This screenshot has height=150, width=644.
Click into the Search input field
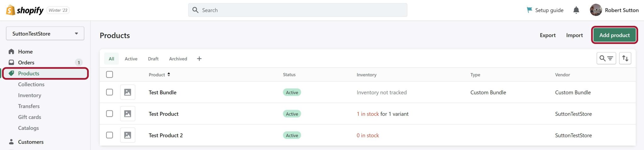(x=297, y=10)
